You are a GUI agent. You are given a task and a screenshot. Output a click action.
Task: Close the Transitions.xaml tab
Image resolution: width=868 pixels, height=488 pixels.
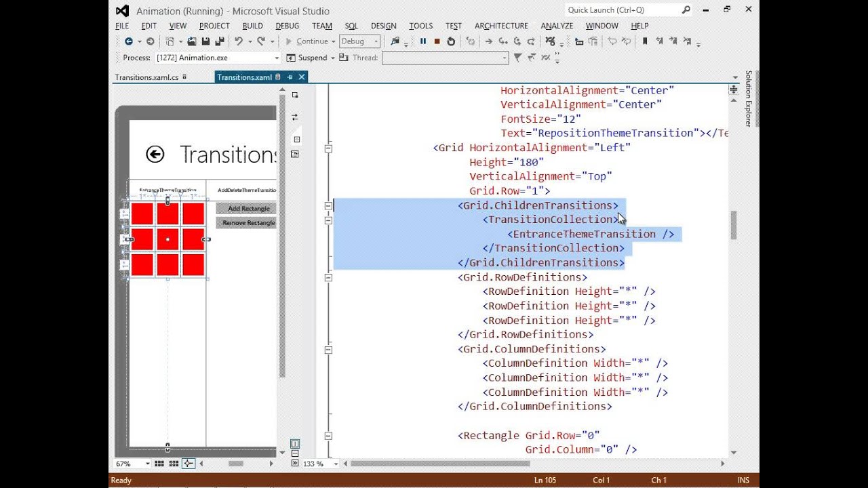[302, 77]
